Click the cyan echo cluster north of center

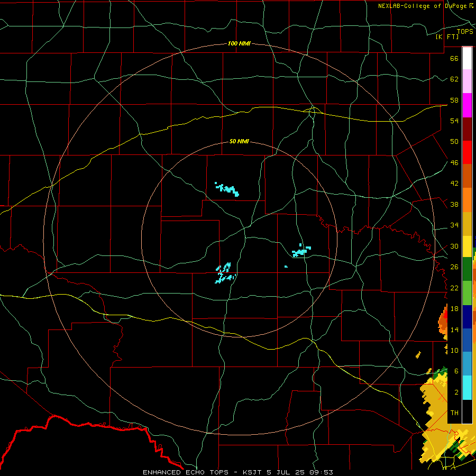pyautogui.click(x=227, y=189)
